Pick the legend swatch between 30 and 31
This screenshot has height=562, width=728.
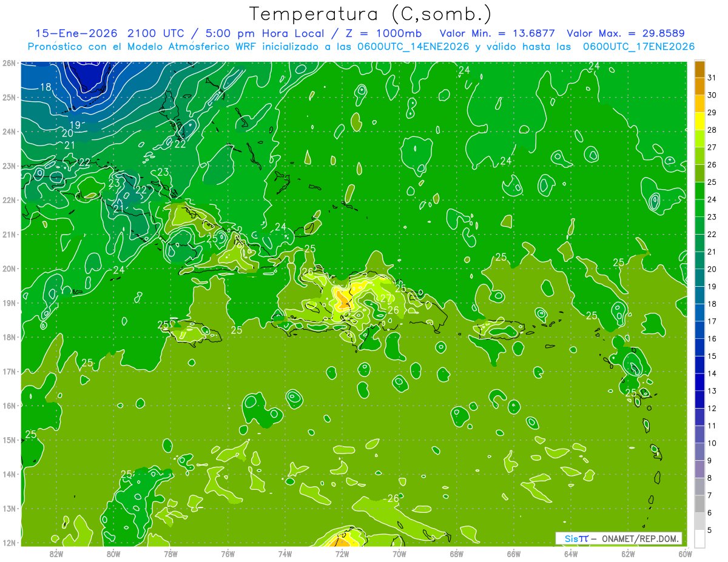pos(699,87)
